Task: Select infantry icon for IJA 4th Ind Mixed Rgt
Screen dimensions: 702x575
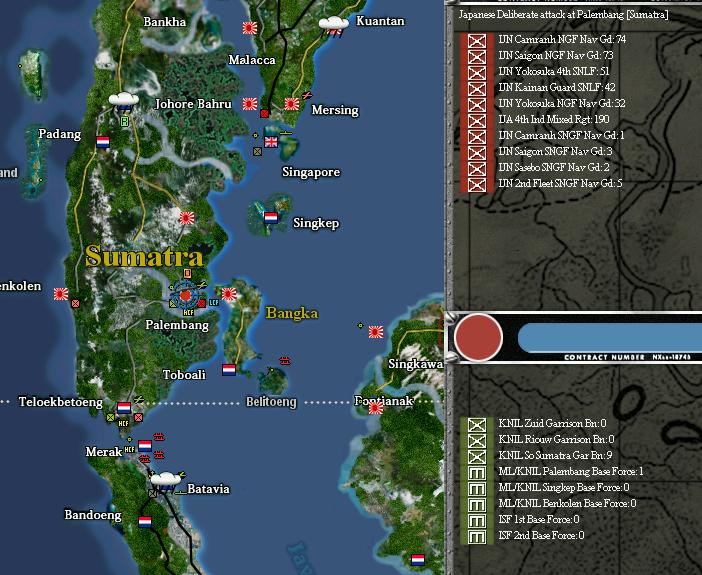Action: 477,120
